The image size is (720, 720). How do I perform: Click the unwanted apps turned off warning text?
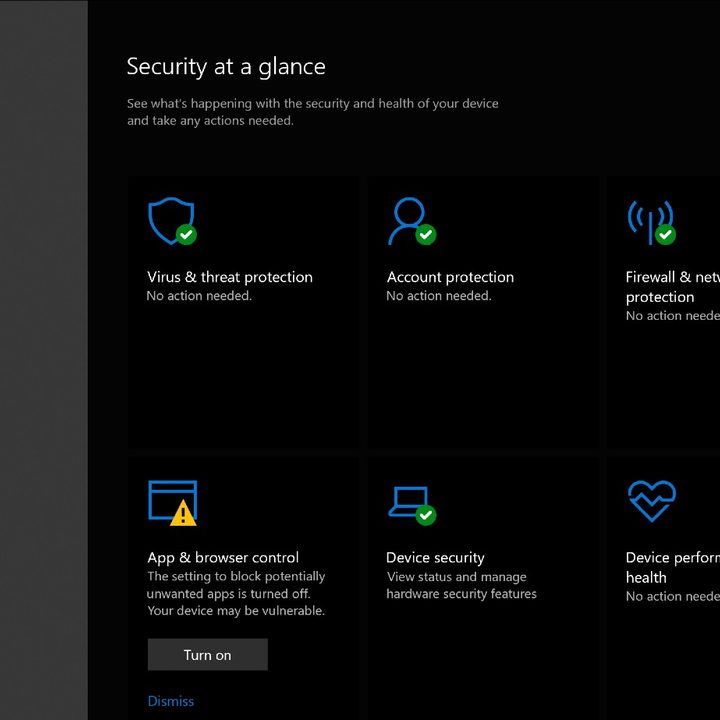pyautogui.click(x=236, y=593)
